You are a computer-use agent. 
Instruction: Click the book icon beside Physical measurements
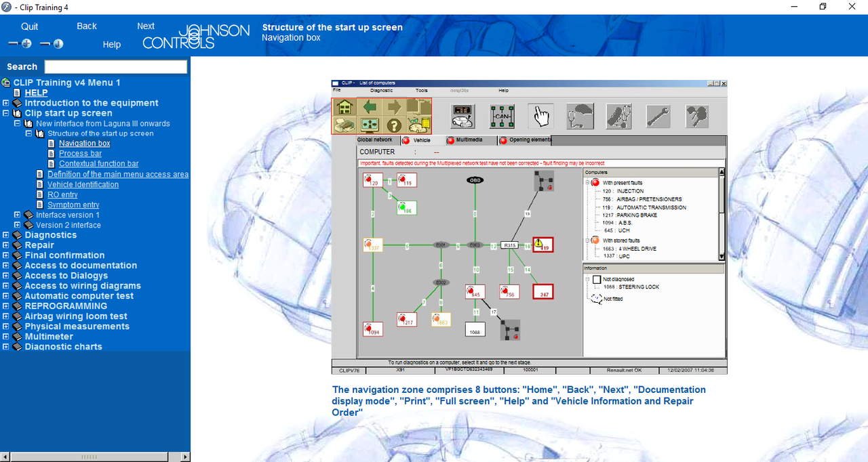click(x=18, y=327)
